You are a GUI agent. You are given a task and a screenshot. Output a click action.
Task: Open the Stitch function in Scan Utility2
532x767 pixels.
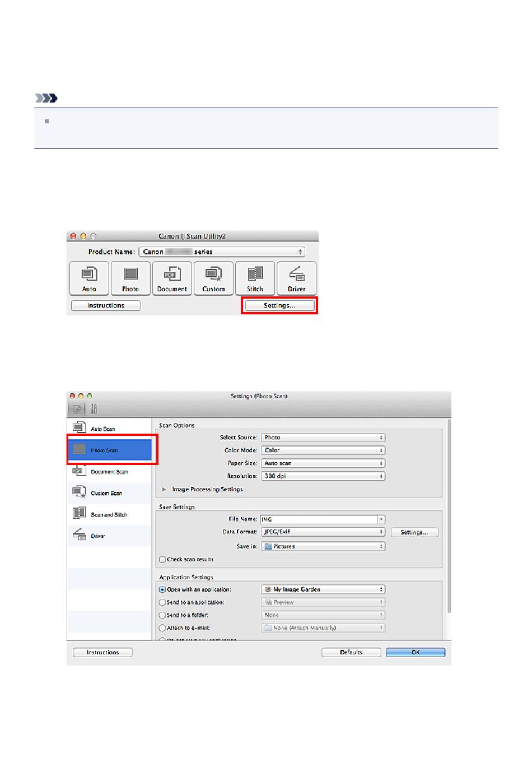[x=255, y=278]
